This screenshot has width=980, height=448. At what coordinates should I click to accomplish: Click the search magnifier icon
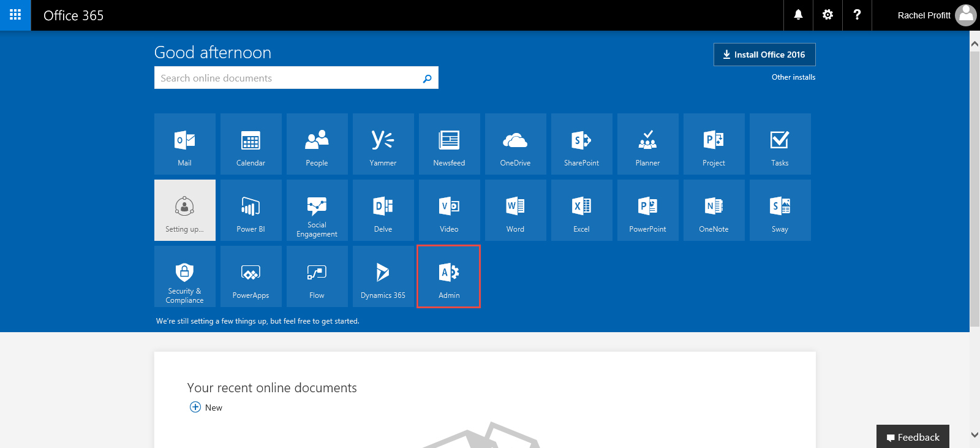point(427,78)
